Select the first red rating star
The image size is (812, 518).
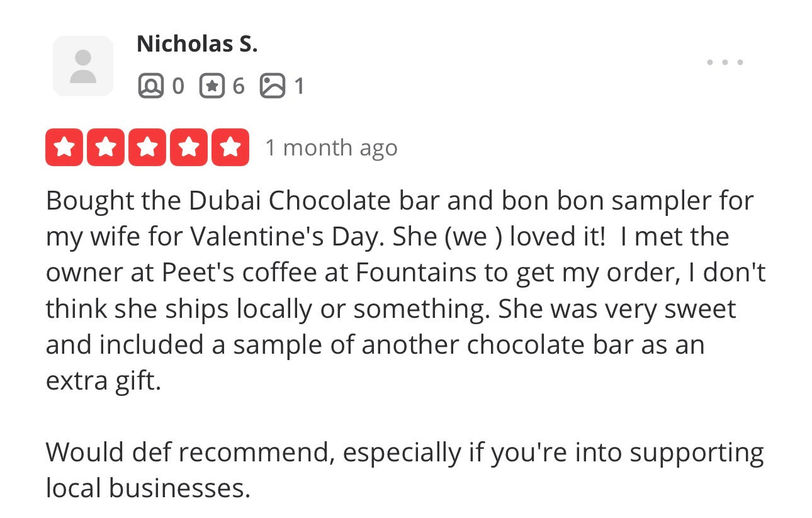63,147
